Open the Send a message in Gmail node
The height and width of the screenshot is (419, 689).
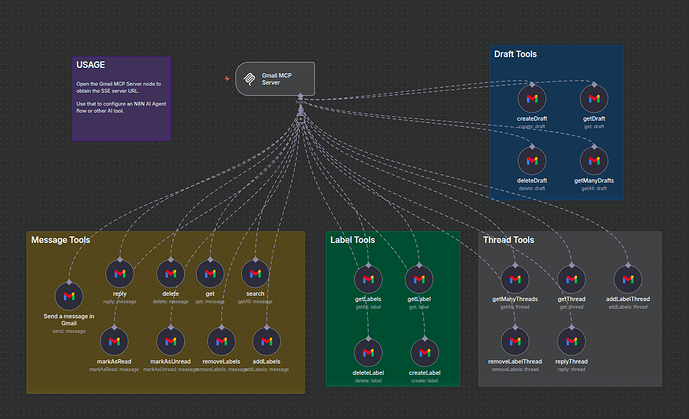click(69, 296)
